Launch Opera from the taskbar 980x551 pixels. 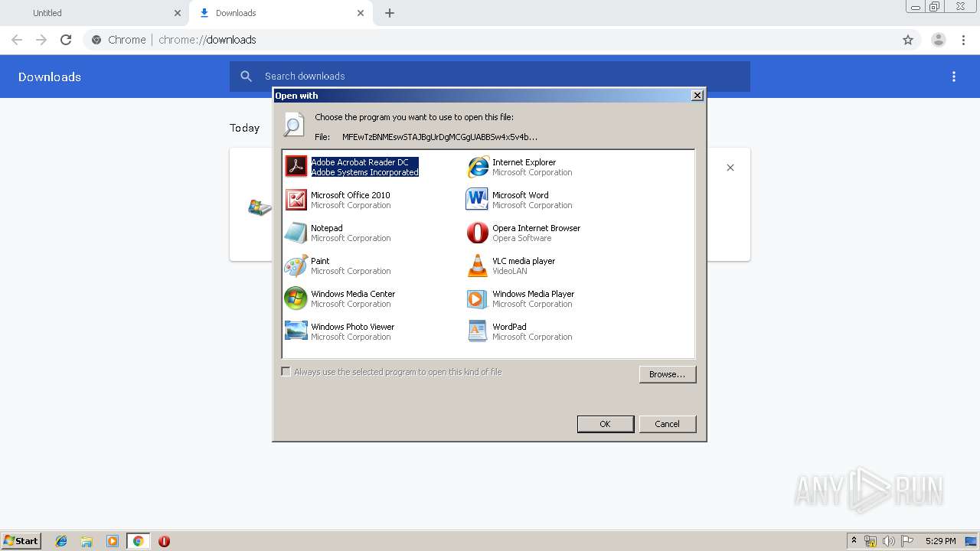pyautogui.click(x=164, y=541)
